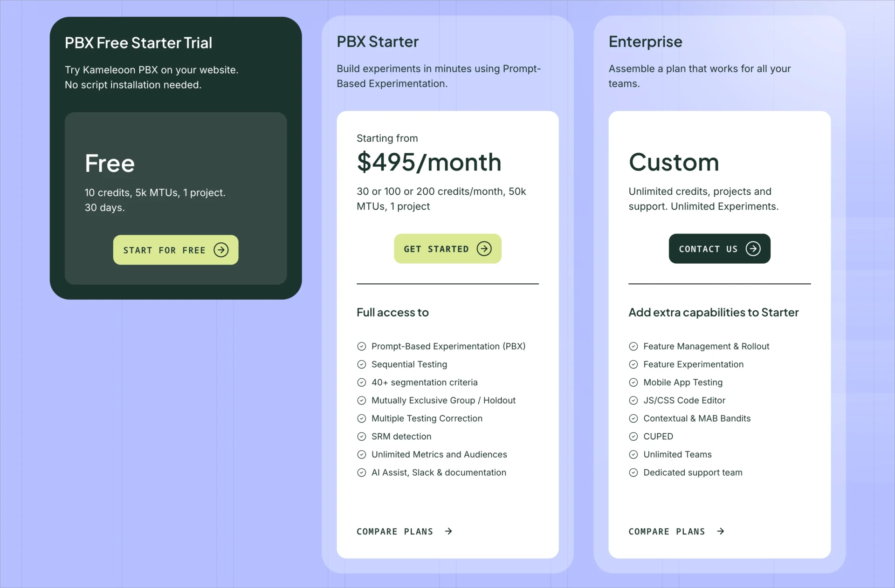Click Contact Us in the Enterprise card
Viewport: 895px width, 588px height.
[719, 249]
